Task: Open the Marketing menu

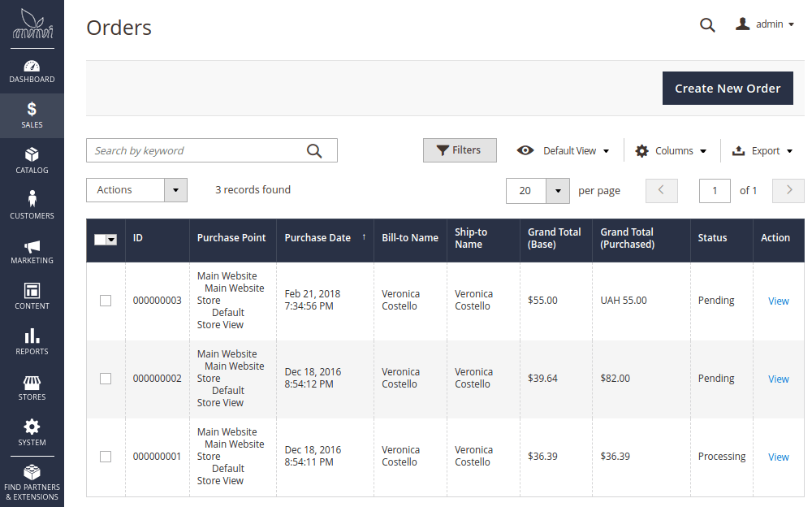Action: [x=32, y=251]
